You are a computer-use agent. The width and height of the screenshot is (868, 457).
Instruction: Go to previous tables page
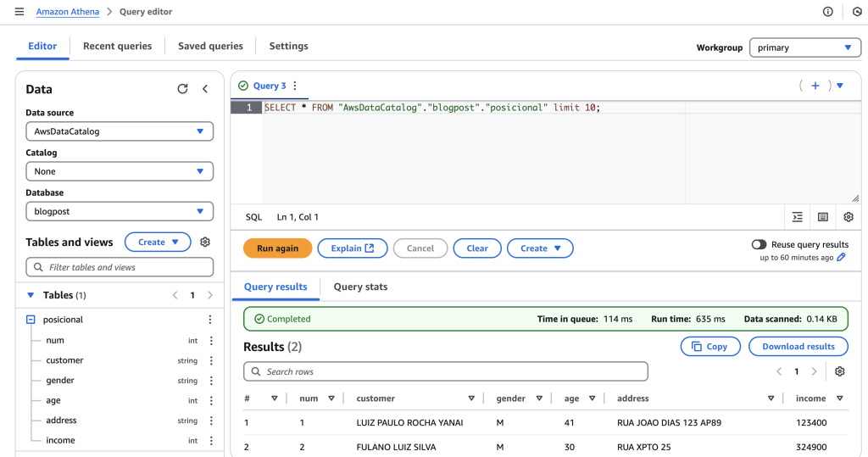tap(175, 295)
